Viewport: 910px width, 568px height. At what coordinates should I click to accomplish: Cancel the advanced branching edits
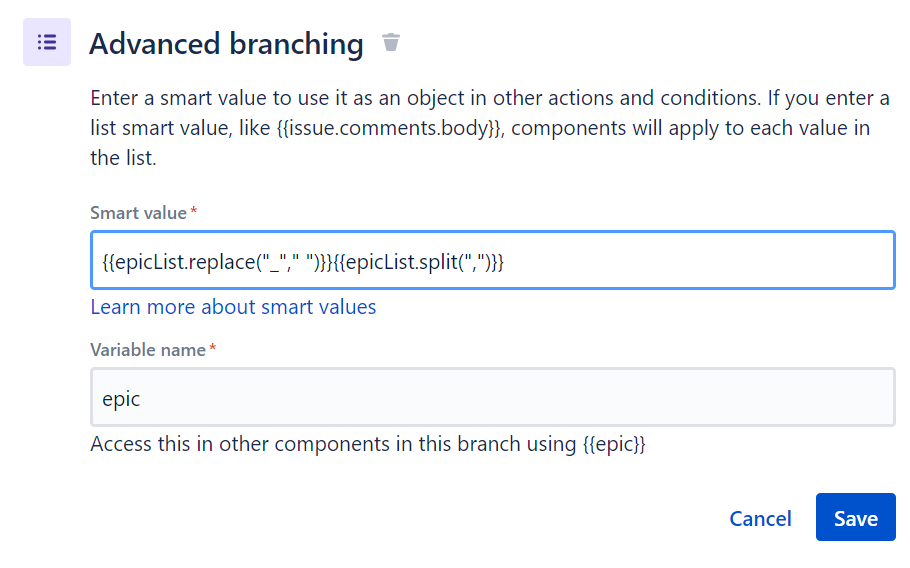(x=760, y=518)
